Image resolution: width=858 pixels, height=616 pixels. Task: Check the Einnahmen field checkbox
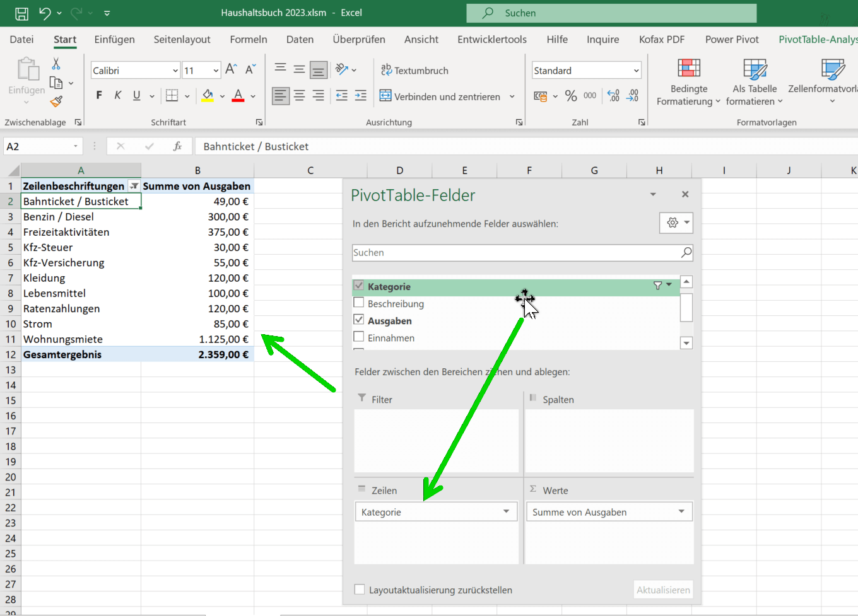(x=359, y=337)
